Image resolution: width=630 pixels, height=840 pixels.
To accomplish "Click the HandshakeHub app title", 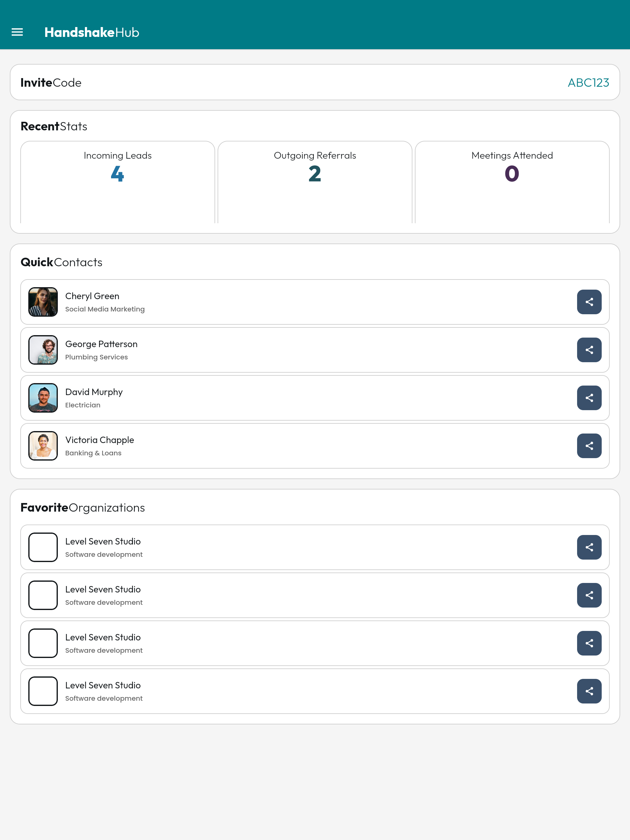I will click(92, 32).
